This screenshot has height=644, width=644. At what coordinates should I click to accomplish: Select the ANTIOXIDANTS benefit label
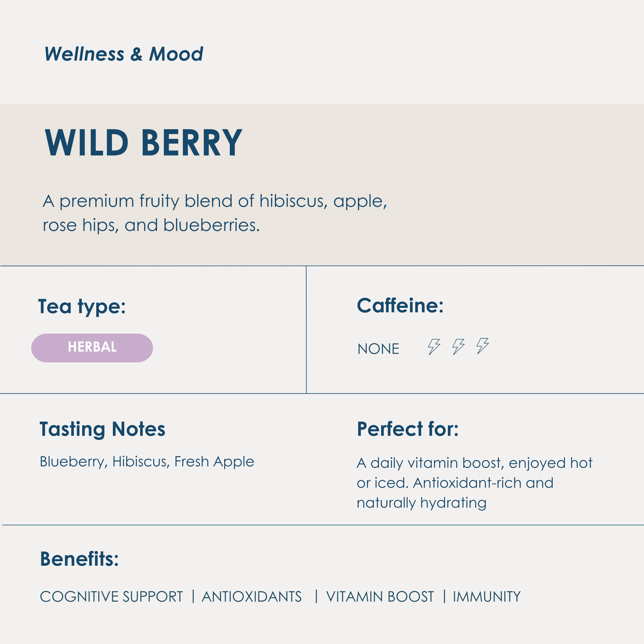click(x=251, y=597)
